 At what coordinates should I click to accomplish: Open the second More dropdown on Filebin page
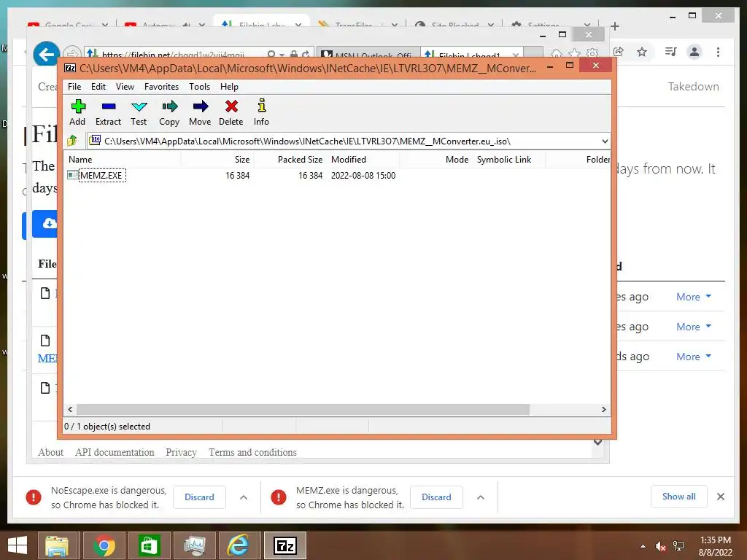point(694,327)
